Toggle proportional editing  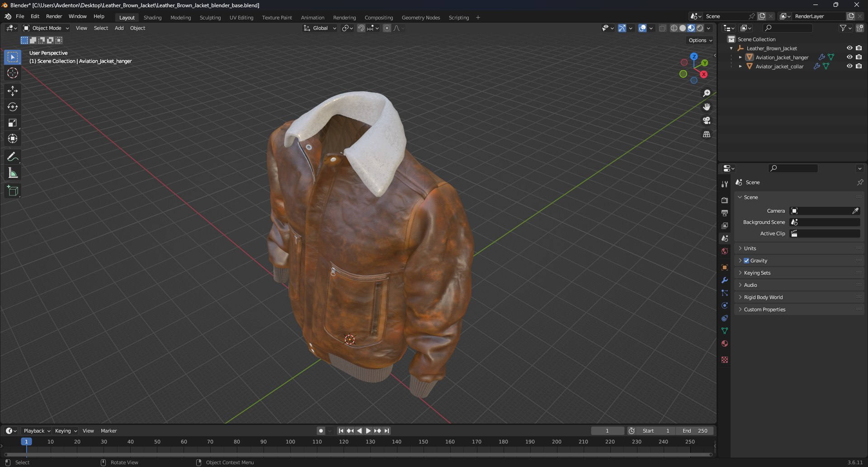click(x=387, y=28)
